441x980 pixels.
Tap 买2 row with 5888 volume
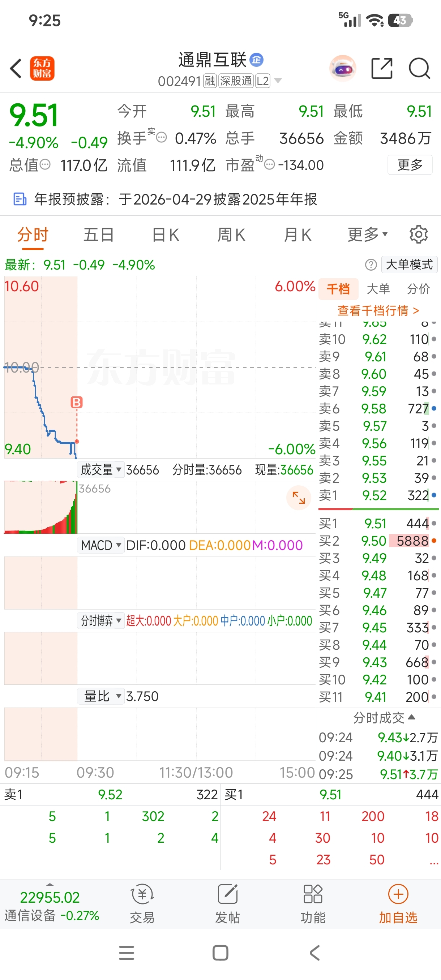[378, 541]
